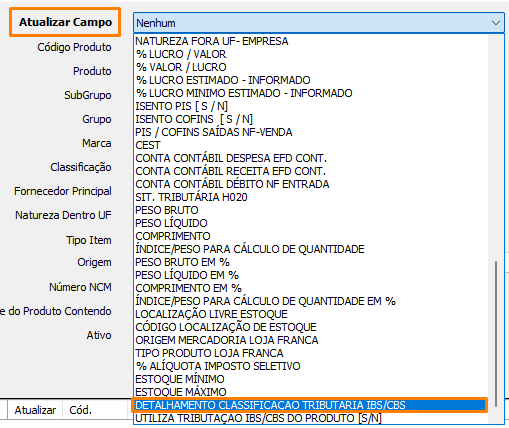Viewport: 509px width, 428px height.
Task: Choose % LUCRO ESTIMADO - INFORMADO
Action: tap(311, 80)
